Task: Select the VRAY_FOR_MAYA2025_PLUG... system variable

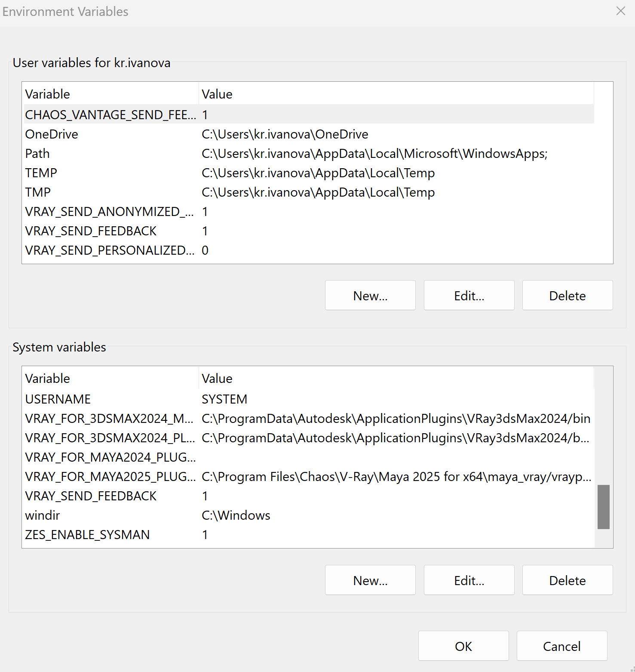Action: 309,476
